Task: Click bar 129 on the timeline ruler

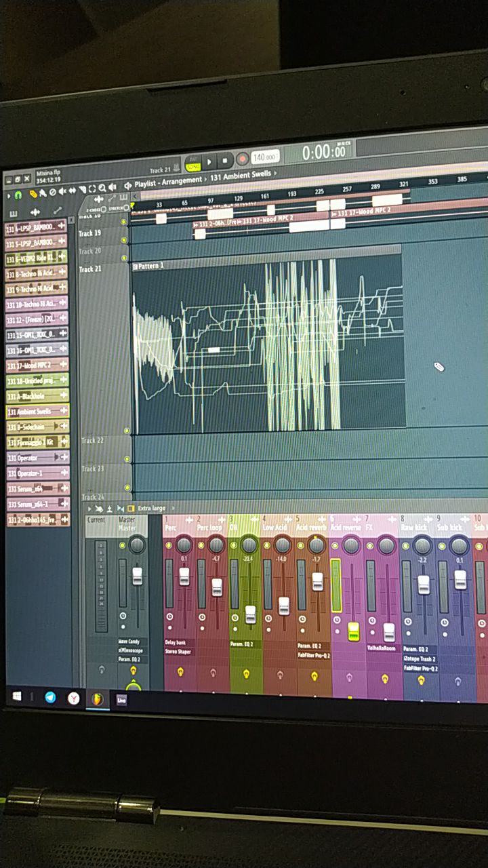Action: click(x=239, y=197)
